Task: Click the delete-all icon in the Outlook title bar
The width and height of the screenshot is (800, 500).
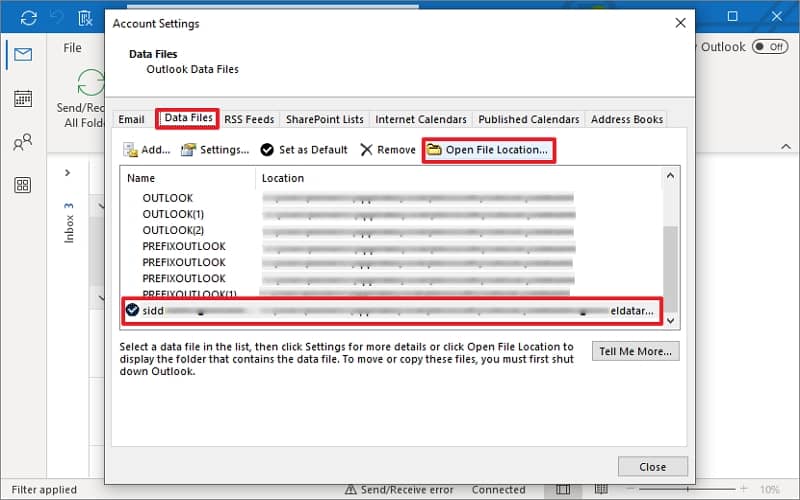Action: point(85,18)
